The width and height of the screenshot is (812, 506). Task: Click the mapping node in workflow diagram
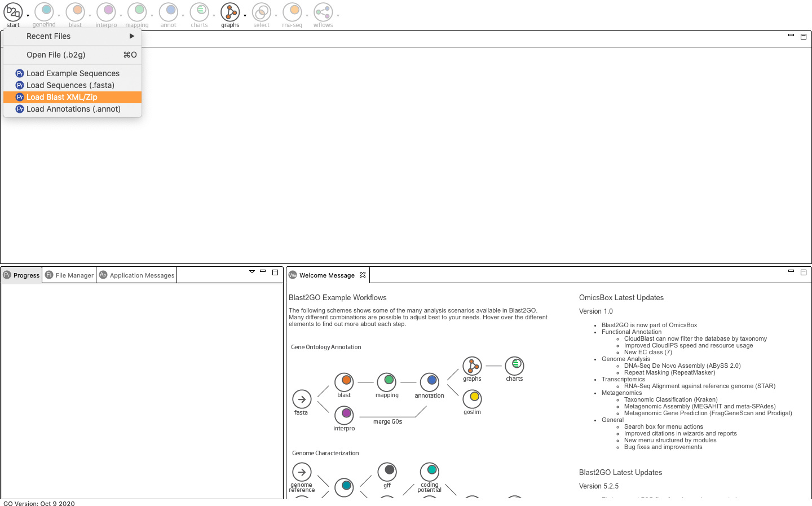[x=387, y=382]
